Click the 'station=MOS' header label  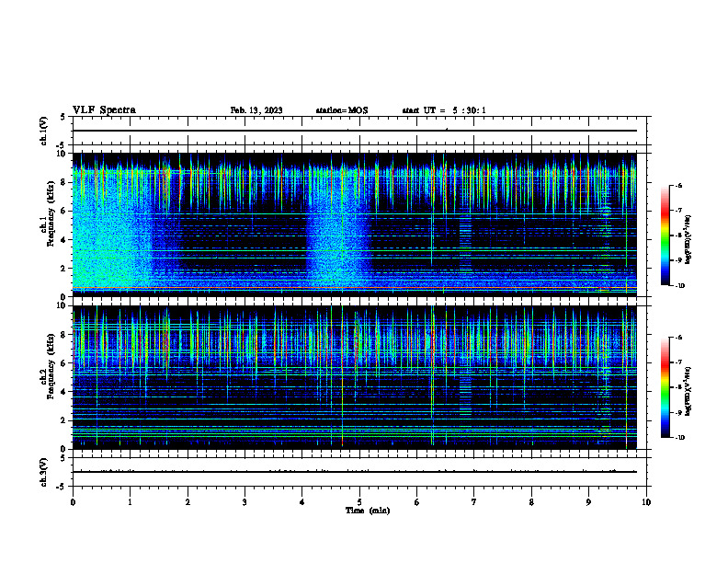click(342, 110)
